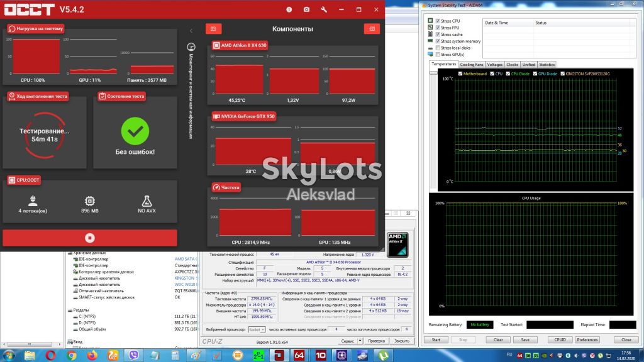644x362 pixels.
Task: Click Проверка button in CPU-Z
Action: (376, 341)
